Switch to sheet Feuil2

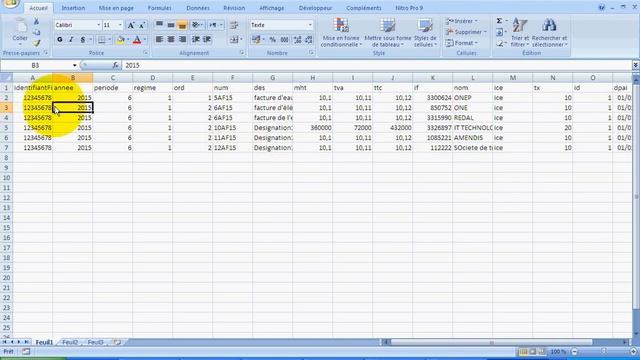70,342
